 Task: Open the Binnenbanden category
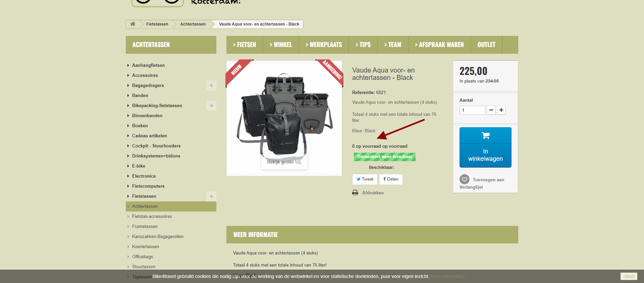pos(147,116)
